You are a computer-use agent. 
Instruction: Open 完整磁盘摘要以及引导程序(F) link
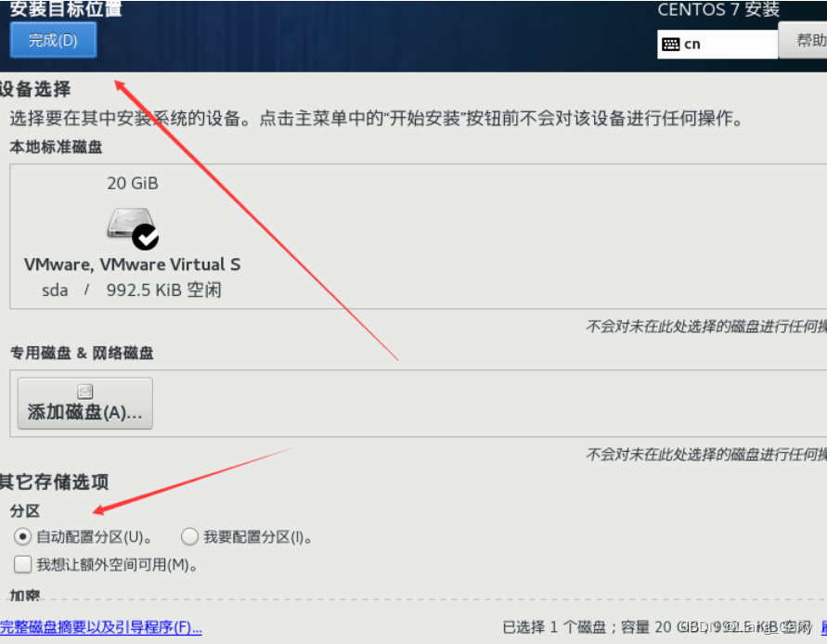point(101,627)
